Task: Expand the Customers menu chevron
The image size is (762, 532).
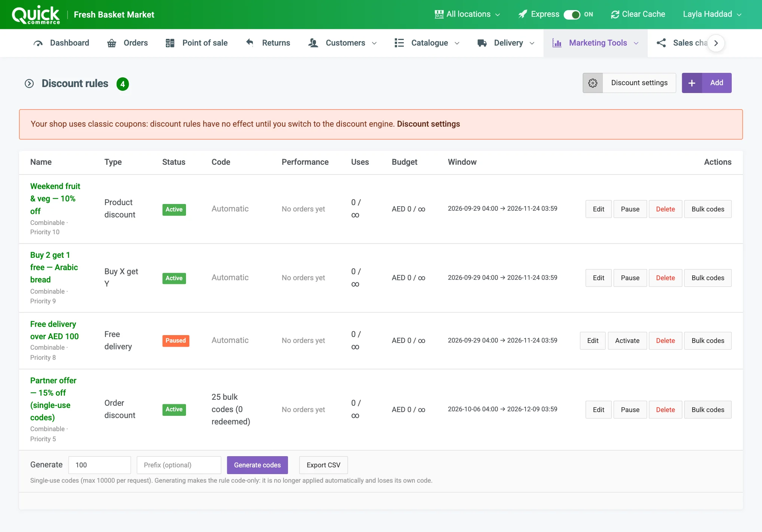Action: (374, 43)
